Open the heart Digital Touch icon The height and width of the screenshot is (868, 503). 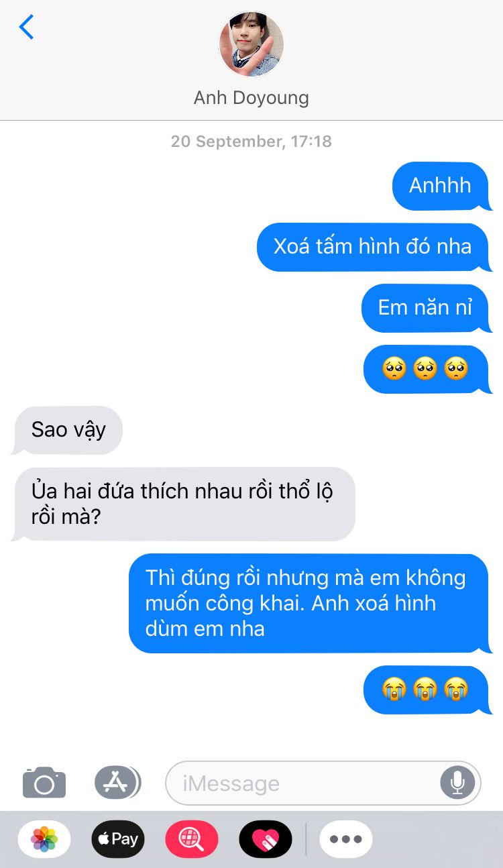click(266, 839)
